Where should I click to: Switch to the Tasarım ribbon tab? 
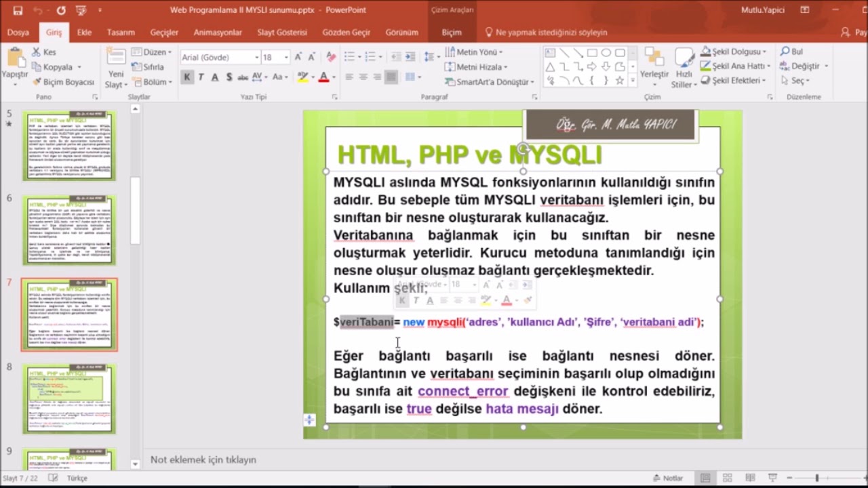[x=121, y=32]
